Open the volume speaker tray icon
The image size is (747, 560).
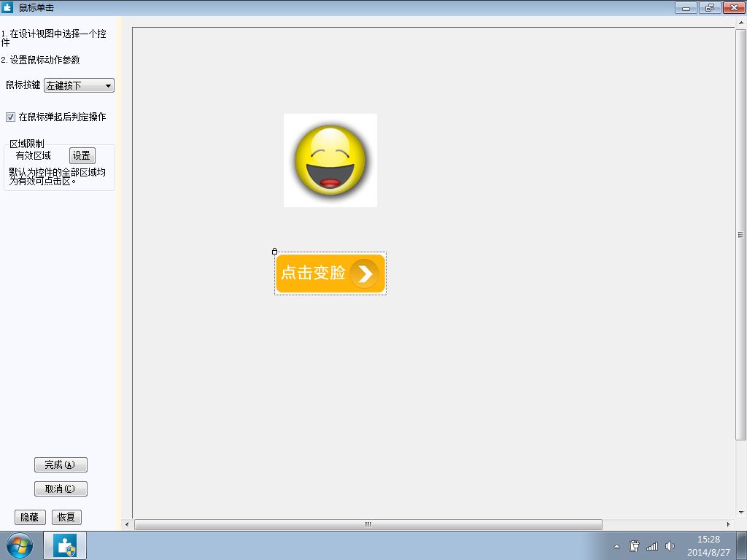pos(670,546)
